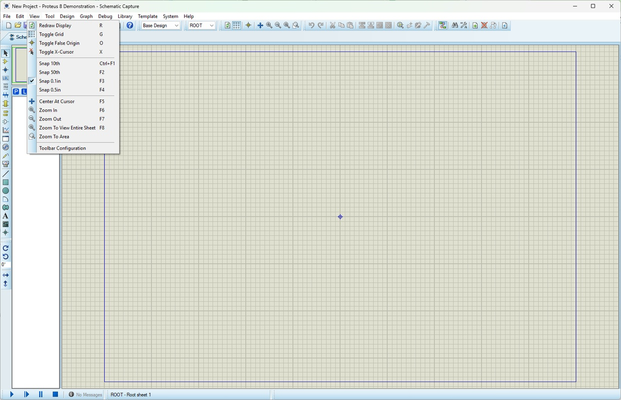Select the 2D circle graphics tool
The image size is (621, 400).
coord(6,190)
